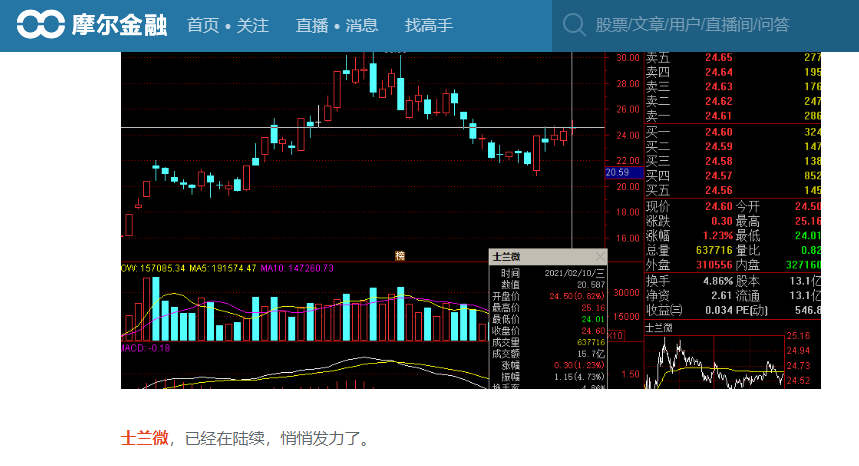Image resolution: width=859 pixels, height=466 pixels.
Task: Click the 总量 637716 value
Action: 714,250
